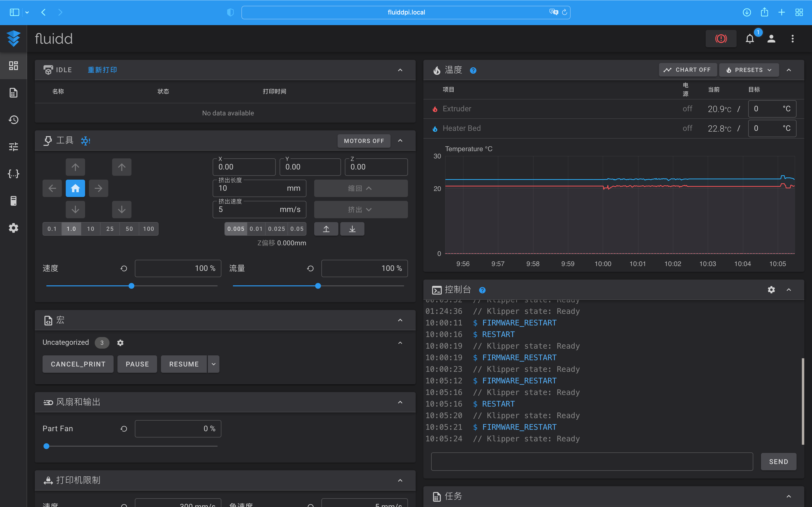The image size is (812, 507).
Task: Open the three-dot top menu
Action: click(792, 39)
